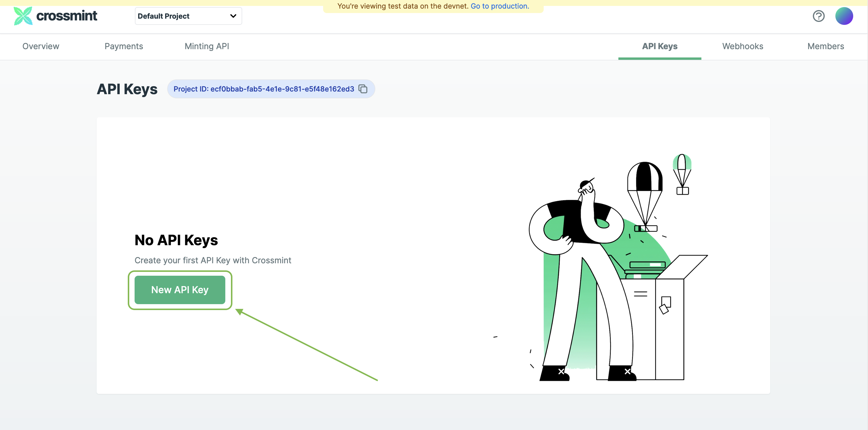Select the API Keys tab
Viewport: 868px width, 430px height.
pos(659,46)
